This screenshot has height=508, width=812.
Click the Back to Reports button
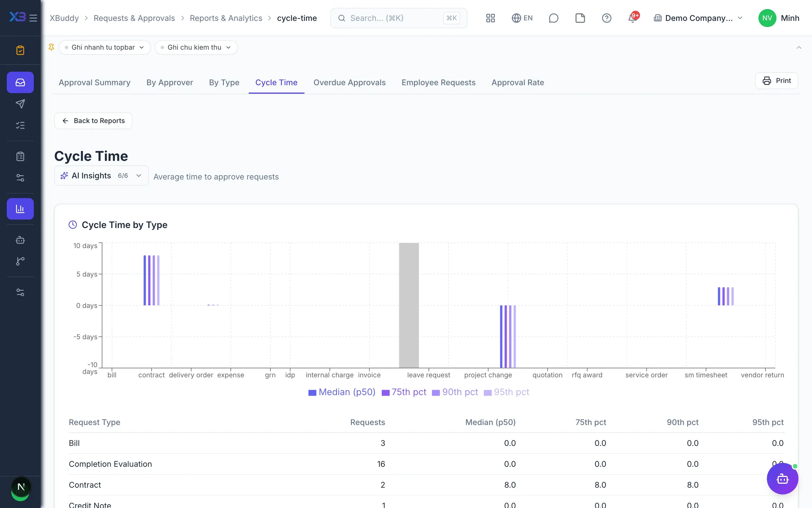point(93,121)
